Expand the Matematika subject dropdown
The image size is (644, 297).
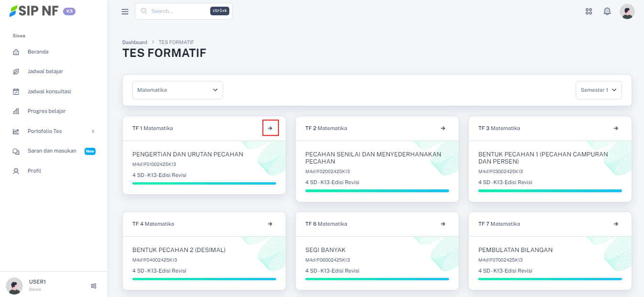click(177, 90)
